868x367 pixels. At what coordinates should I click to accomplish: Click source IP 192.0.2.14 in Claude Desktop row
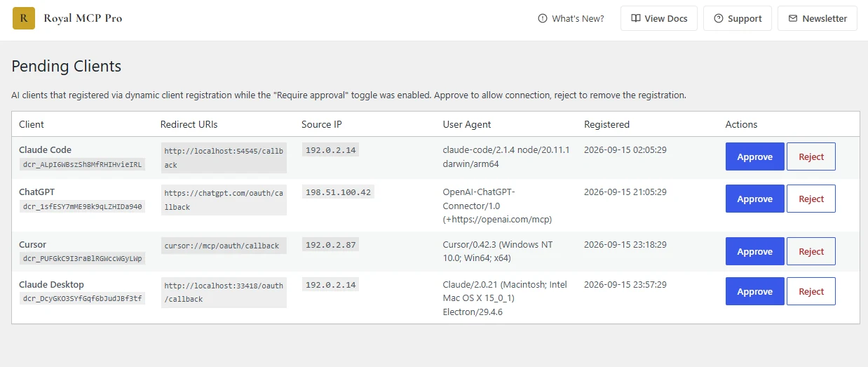330,284
